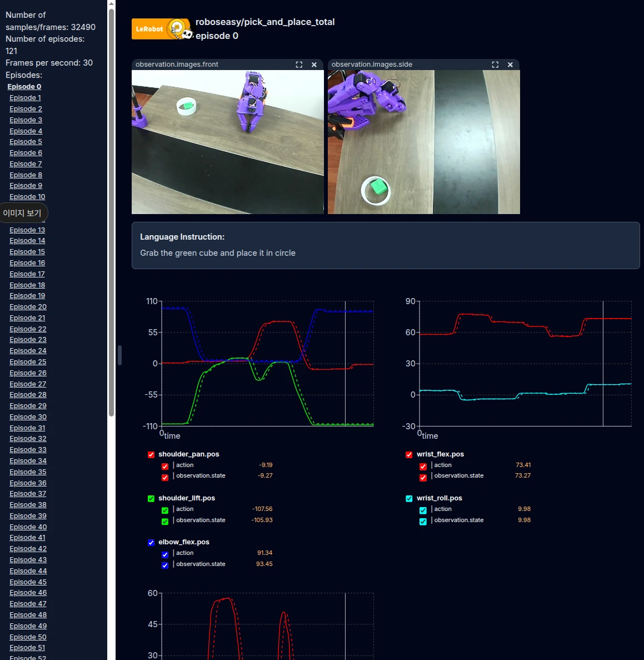
Task: Click the sidebar vertical scrollbar thumb
Action: click(112, 212)
